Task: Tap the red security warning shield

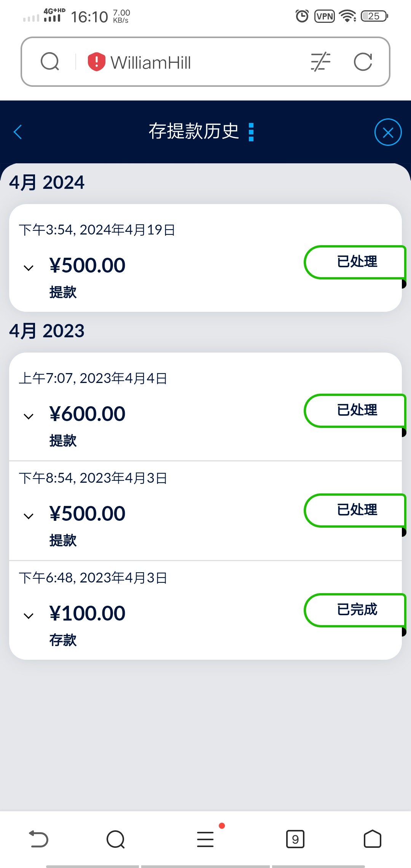Action: (96, 62)
